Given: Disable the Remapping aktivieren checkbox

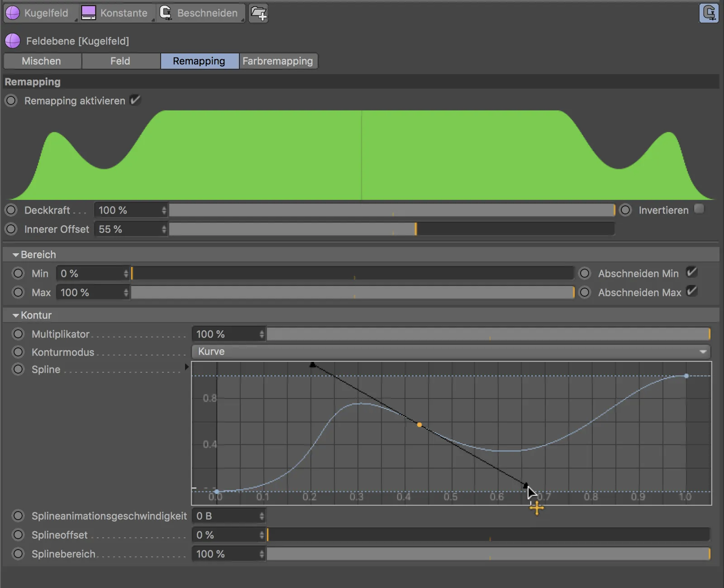Looking at the screenshot, I should tap(135, 100).
